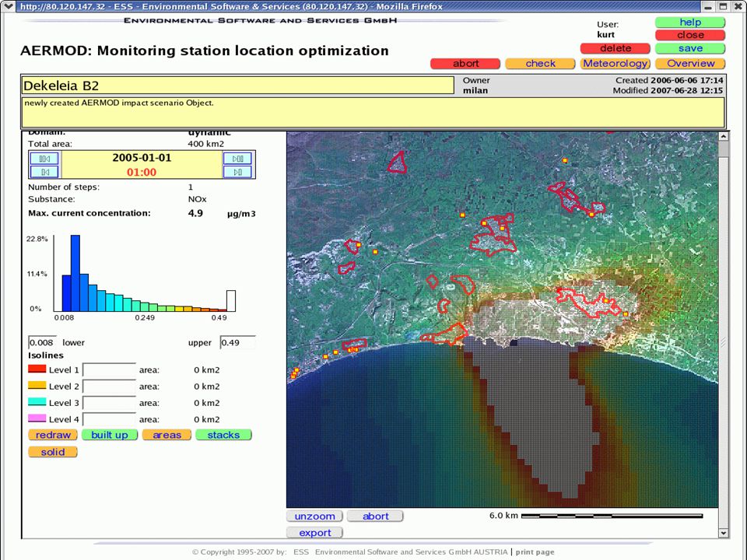This screenshot has height=560, width=747.
Task: Click the red time 01:00 text
Action: click(x=142, y=173)
